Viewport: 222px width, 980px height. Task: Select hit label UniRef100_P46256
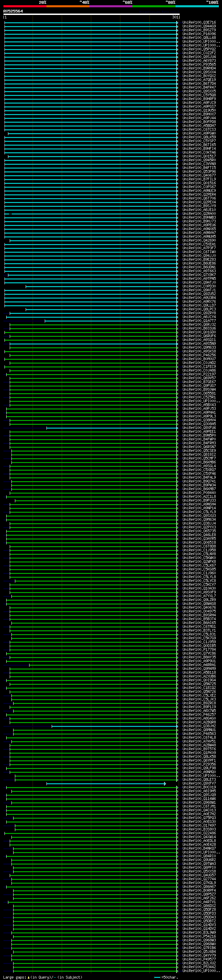pyautogui.click(x=199, y=355)
